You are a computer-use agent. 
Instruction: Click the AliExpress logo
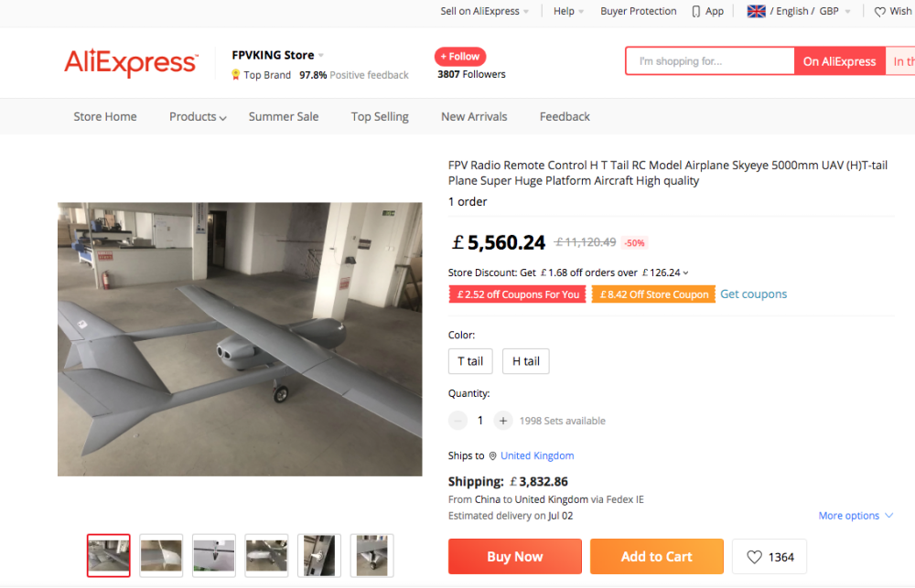(130, 62)
